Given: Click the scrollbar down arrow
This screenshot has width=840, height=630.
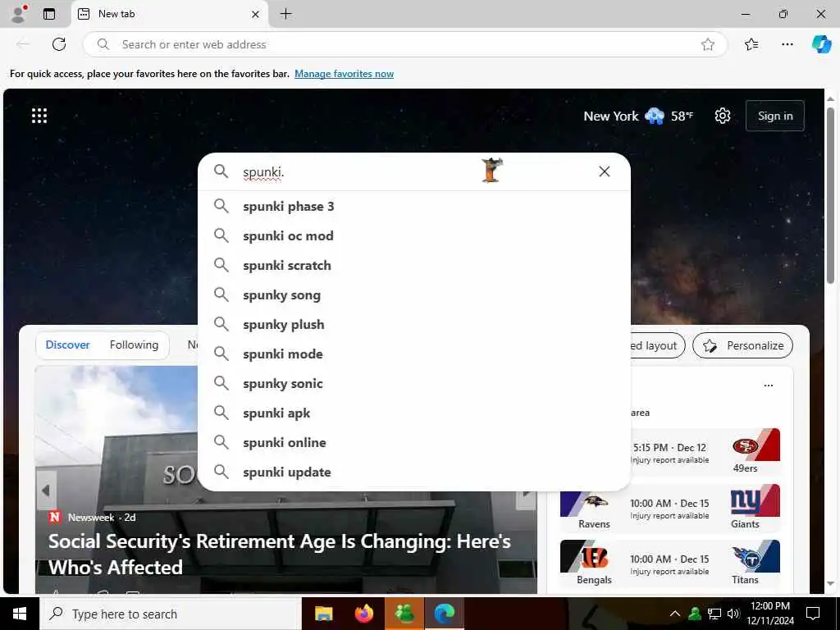Looking at the screenshot, I should pyautogui.click(x=830, y=583).
